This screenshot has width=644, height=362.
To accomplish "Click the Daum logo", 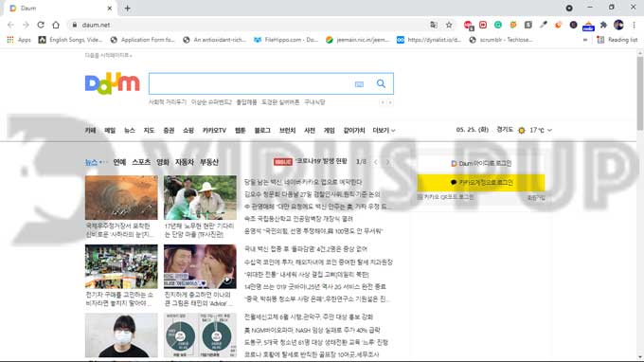I will pos(112,83).
